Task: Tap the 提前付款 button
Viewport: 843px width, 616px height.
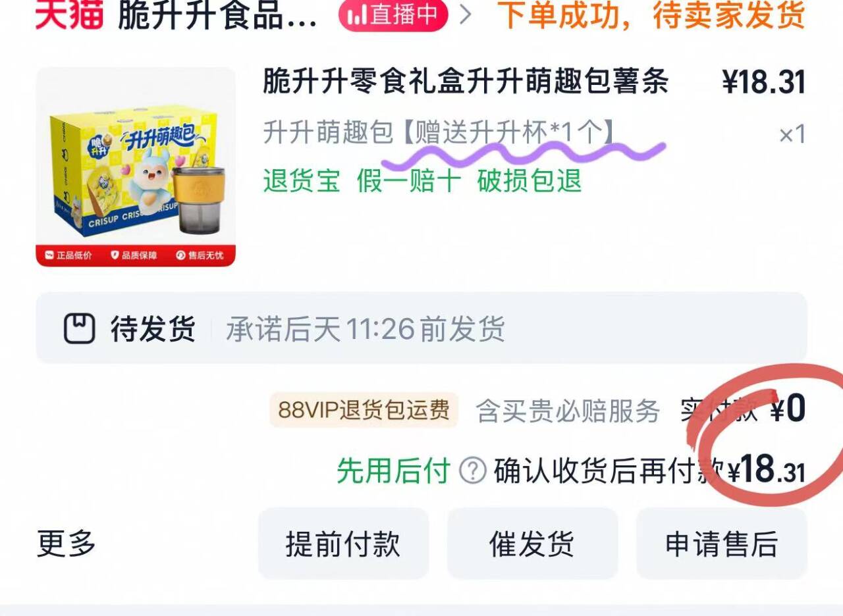Action: click(x=343, y=544)
